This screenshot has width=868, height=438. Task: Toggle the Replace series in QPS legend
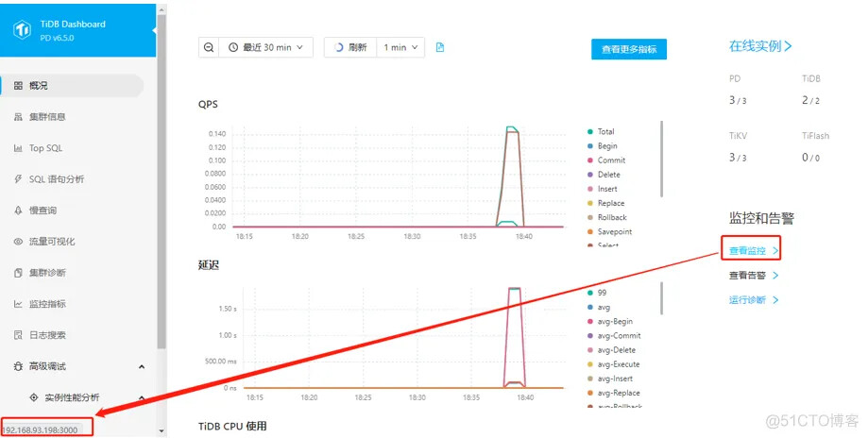(605, 204)
